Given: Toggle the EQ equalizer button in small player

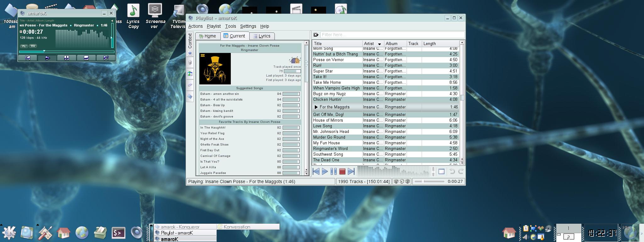Looking at the screenshot, I should [33, 46].
